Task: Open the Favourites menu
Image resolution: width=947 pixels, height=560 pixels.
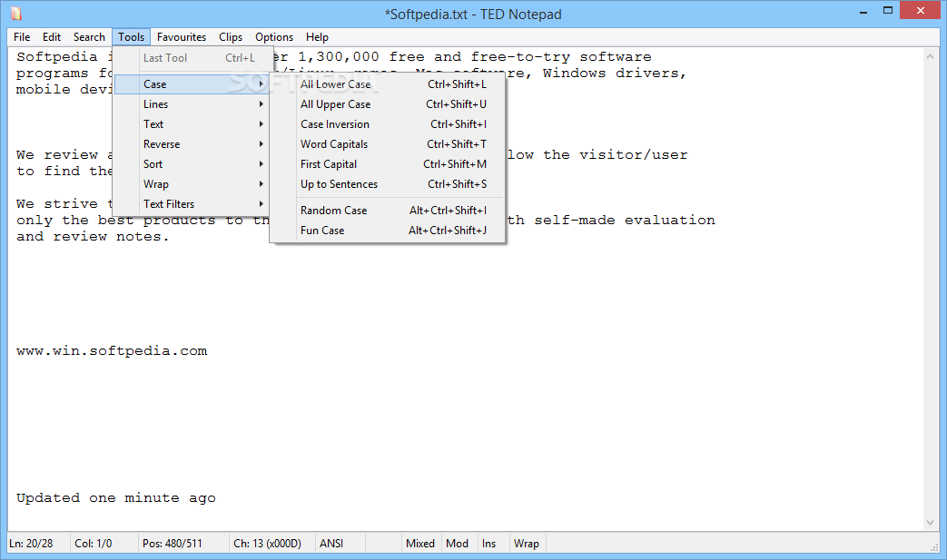Action: coord(182,37)
